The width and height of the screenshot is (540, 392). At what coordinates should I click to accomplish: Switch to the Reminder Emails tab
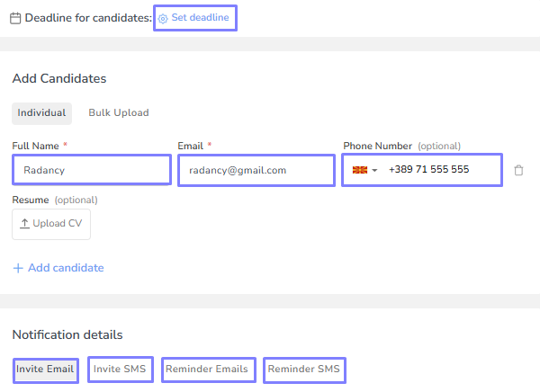pyautogui.click(x=209, y=370)
